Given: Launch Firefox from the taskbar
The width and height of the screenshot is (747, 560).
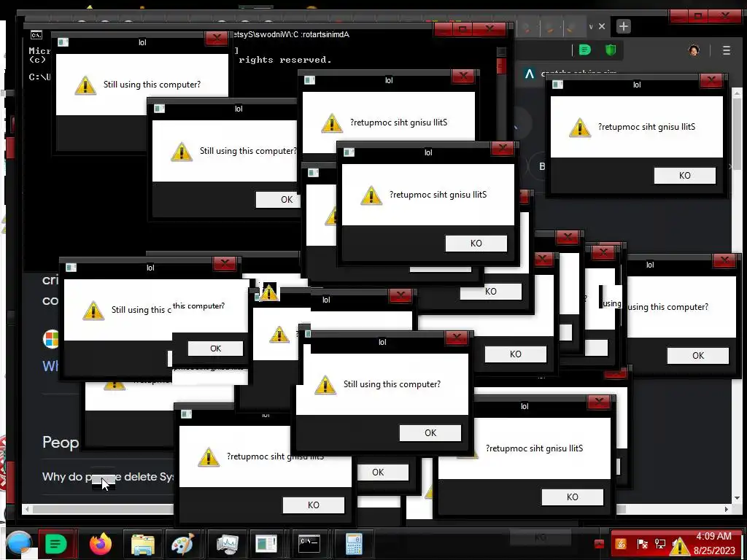Looking at the screenshot, I should (x=100, y=543).
